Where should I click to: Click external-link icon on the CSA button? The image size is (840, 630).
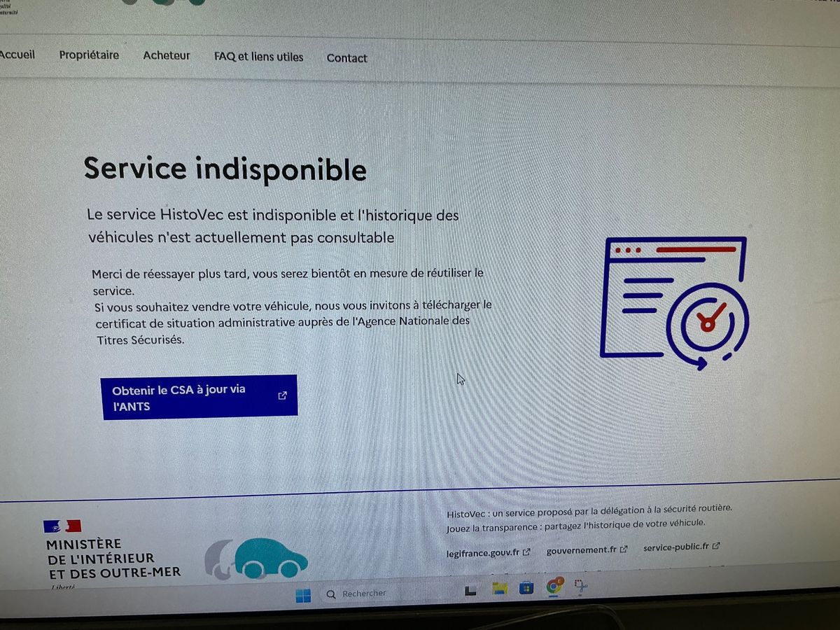[x=282, y=395]
